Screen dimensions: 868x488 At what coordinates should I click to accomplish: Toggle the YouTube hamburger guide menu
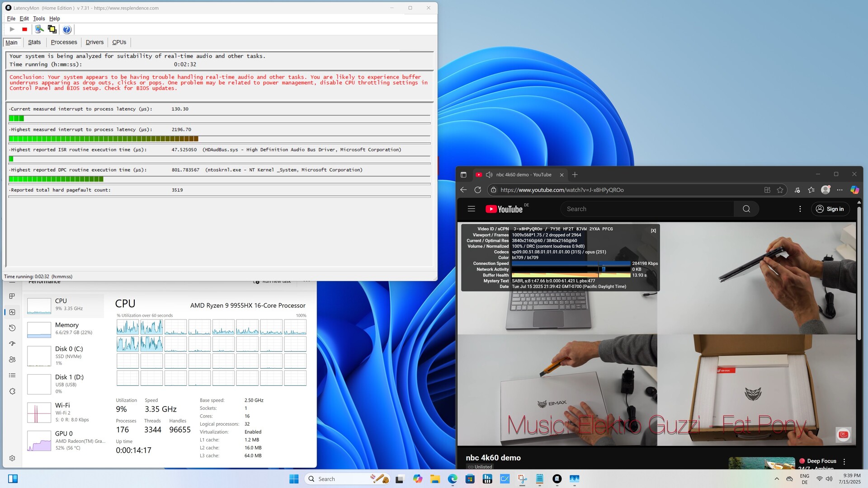[x=471, y=209]
